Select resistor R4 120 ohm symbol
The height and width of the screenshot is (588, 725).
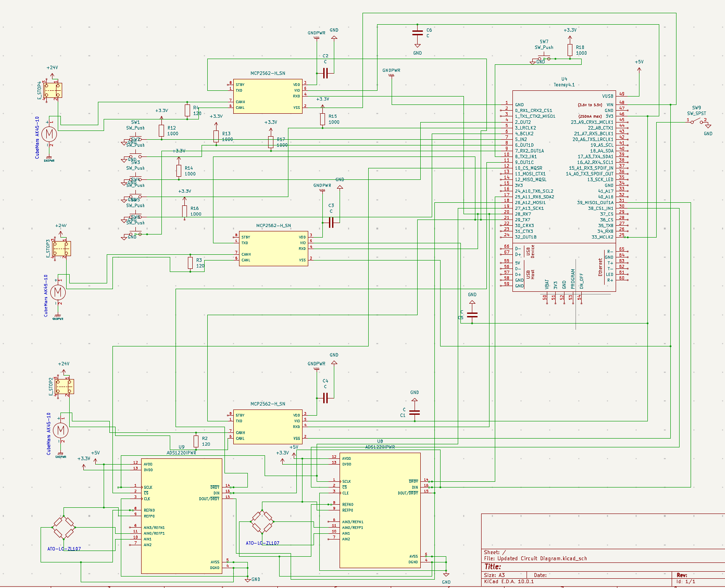[x=187, y=111]
